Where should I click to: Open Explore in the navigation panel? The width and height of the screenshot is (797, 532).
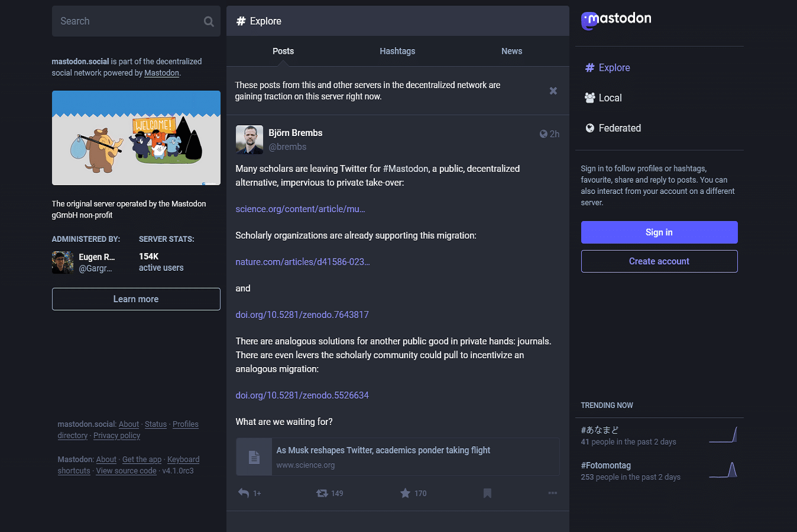click(607, 68)
